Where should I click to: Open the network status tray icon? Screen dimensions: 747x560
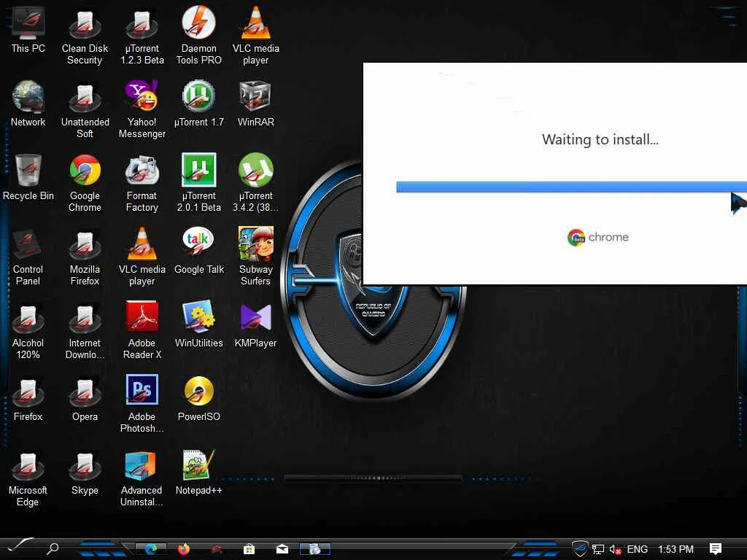(x=598, y=549)
